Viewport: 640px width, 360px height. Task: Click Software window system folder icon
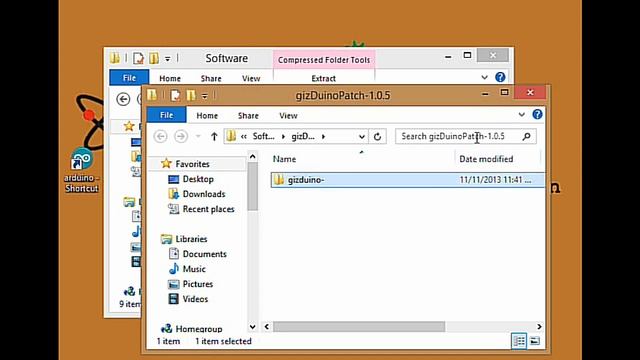[115, 58]
